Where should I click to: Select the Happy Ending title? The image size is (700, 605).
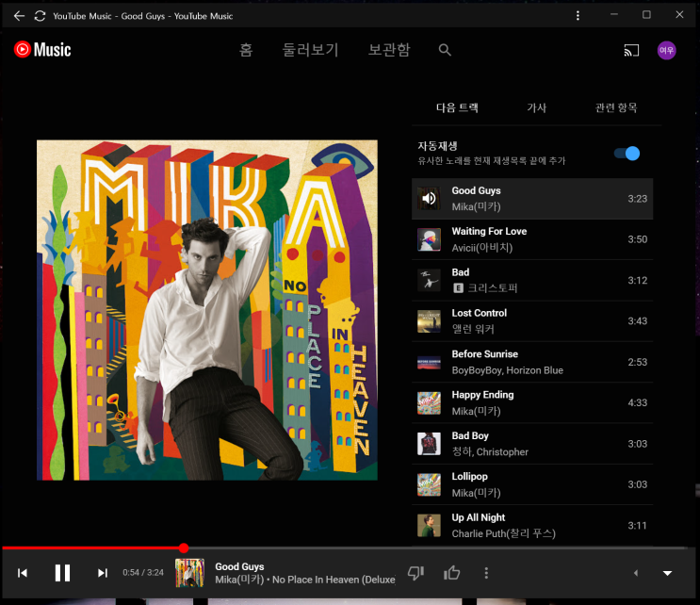482,395
